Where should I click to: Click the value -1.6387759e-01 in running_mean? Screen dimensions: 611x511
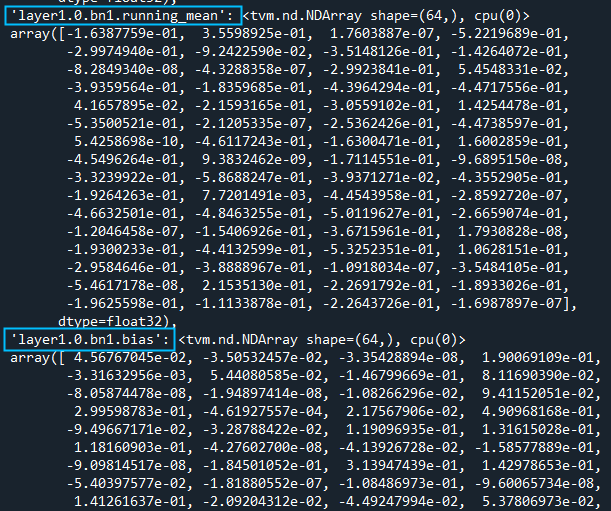(x=122, y=34)
